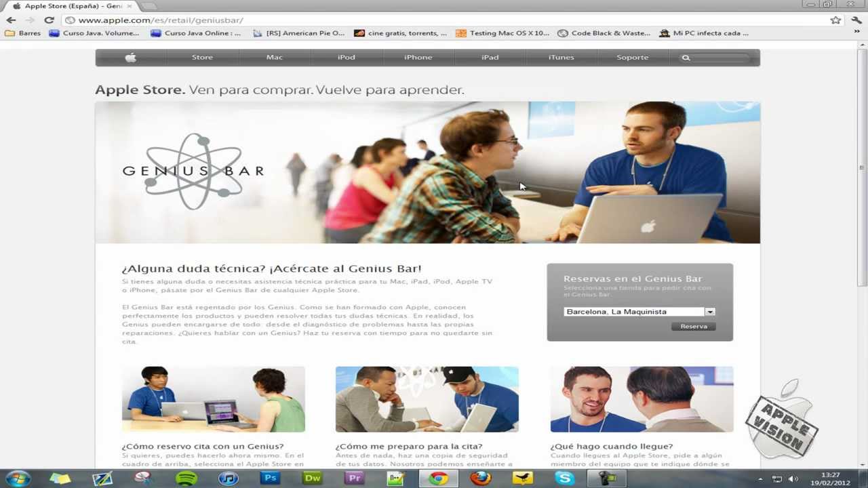This screenshot has height=488, width=868.
Task: Show hidden tray icons arrow
Action: coord(760,479)
